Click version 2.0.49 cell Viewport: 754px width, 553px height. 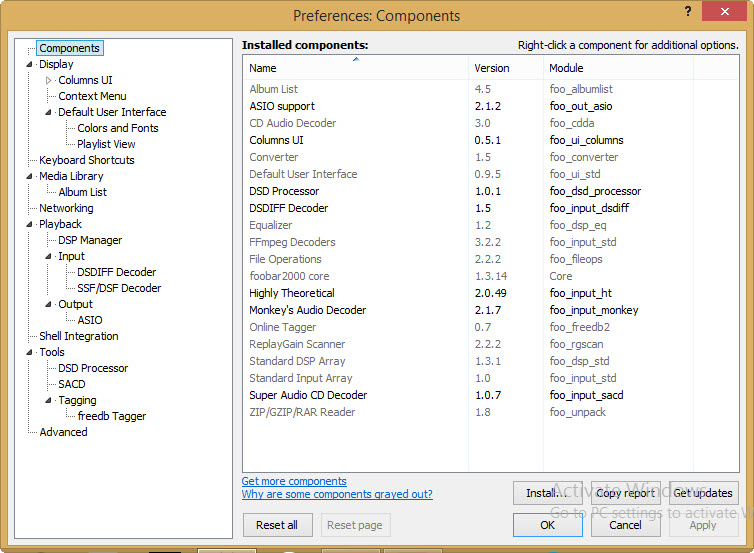click(490, 293)
